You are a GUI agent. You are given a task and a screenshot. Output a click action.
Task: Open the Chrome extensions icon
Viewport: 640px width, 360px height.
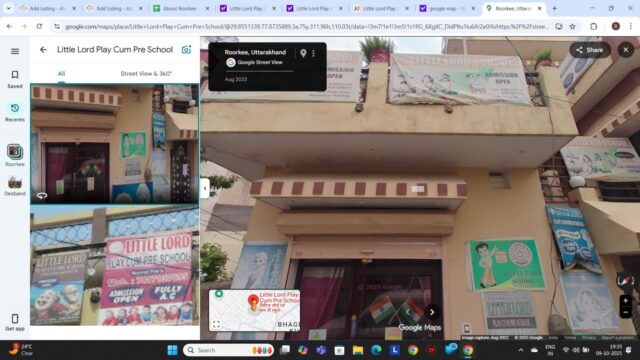(593, 27)
